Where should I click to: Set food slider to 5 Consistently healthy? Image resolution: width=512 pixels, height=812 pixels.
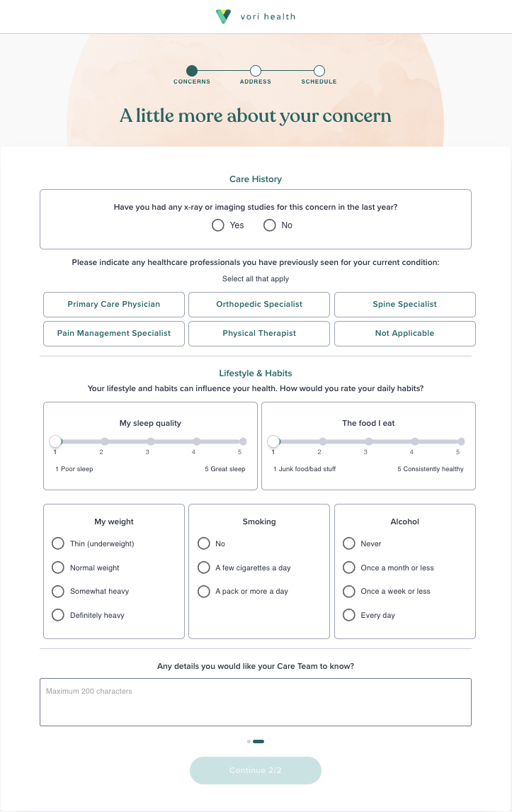[x=461, y=441]
